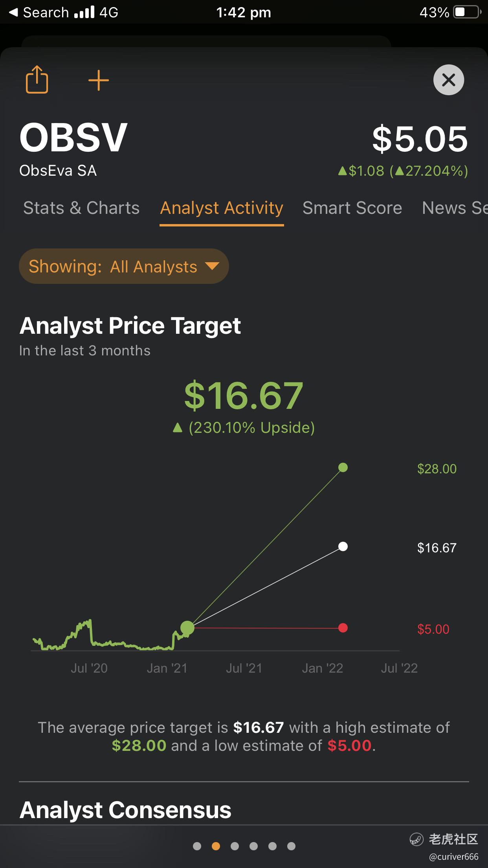The height and width of the screenshot is (868, 488).
Task: Jump to the last page indicator dot
Action: 291,846
